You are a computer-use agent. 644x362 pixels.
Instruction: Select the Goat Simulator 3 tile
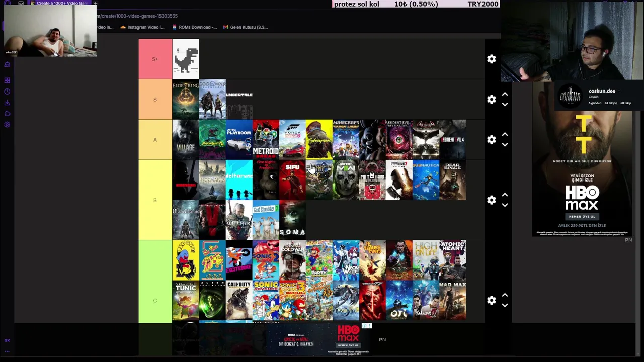click(x=266, y=220)
